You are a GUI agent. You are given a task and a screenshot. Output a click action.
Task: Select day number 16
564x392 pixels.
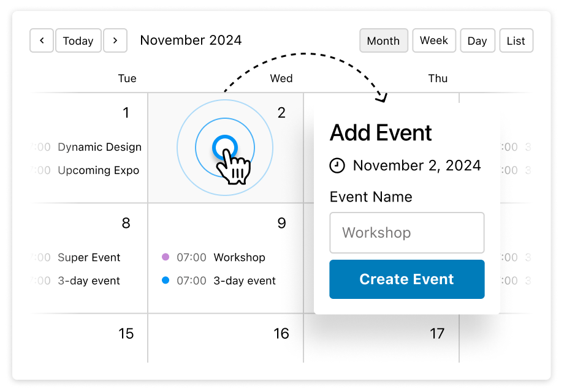pos(281,334)
